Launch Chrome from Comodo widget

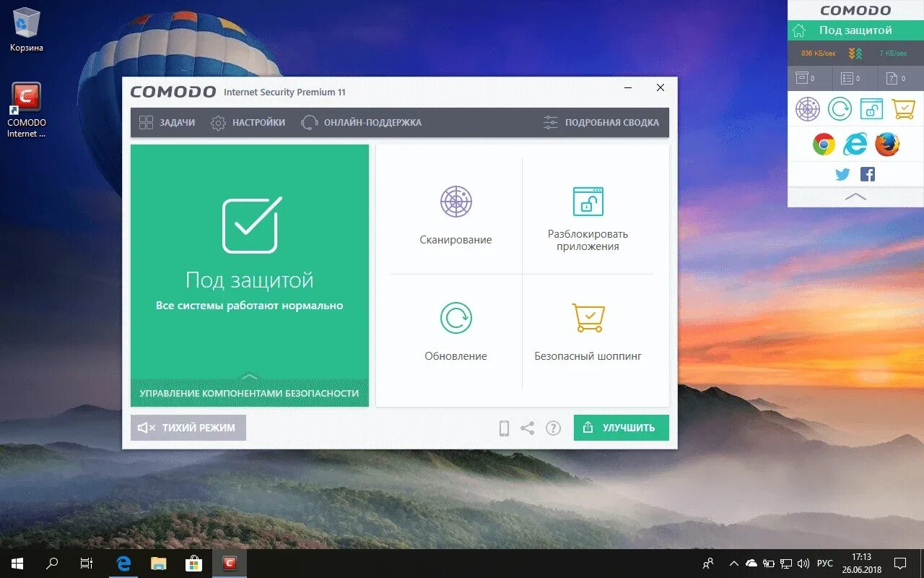(824, 144)
